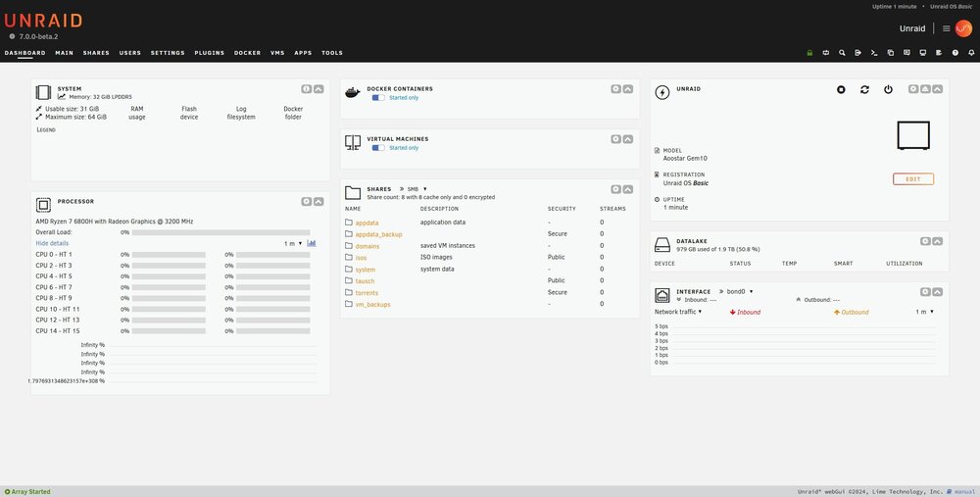
Task: Click the reboot arrows icon in Unraid tile
Action: click(864, 89)
